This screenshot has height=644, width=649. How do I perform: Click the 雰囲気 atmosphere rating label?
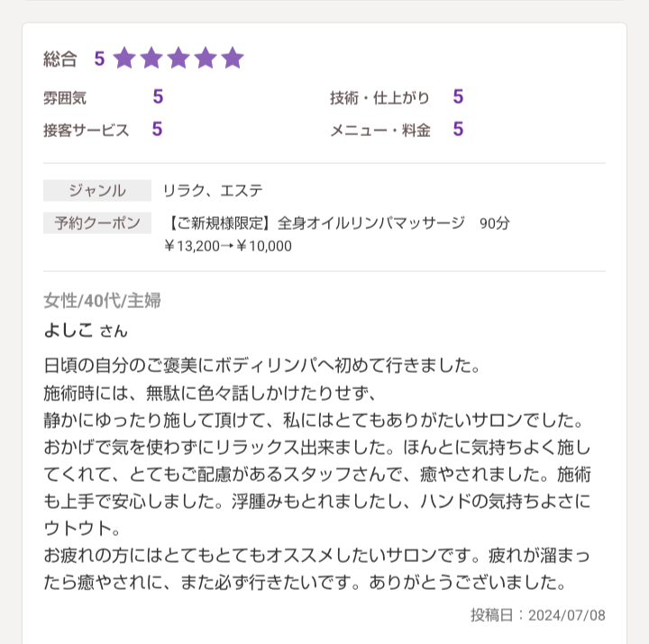tap(65, 98)
